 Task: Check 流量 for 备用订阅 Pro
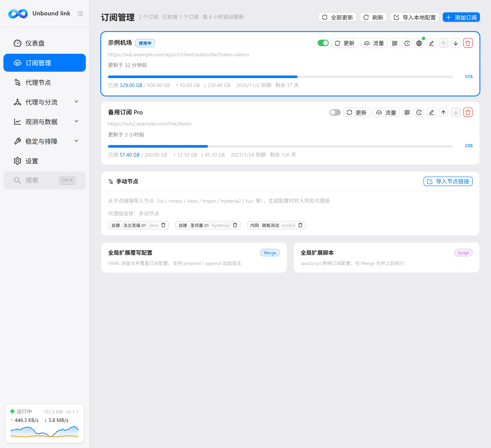pyautogui.click(x=386, y=112)
